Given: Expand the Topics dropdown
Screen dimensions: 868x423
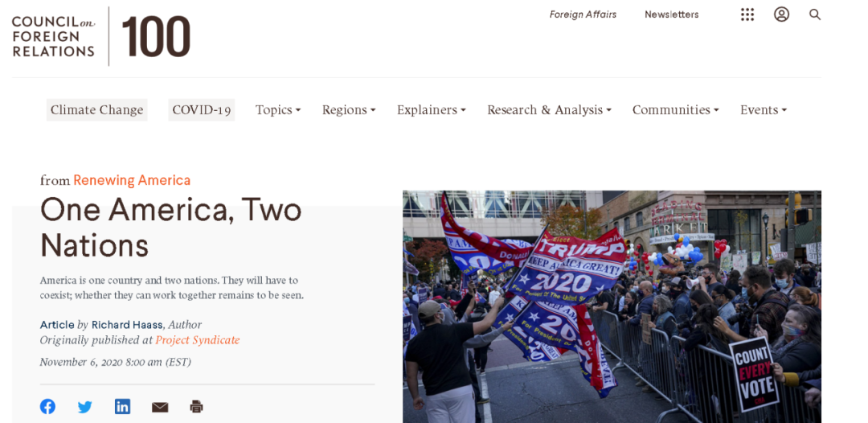Looking at the screenshot, I should point(278,109).
